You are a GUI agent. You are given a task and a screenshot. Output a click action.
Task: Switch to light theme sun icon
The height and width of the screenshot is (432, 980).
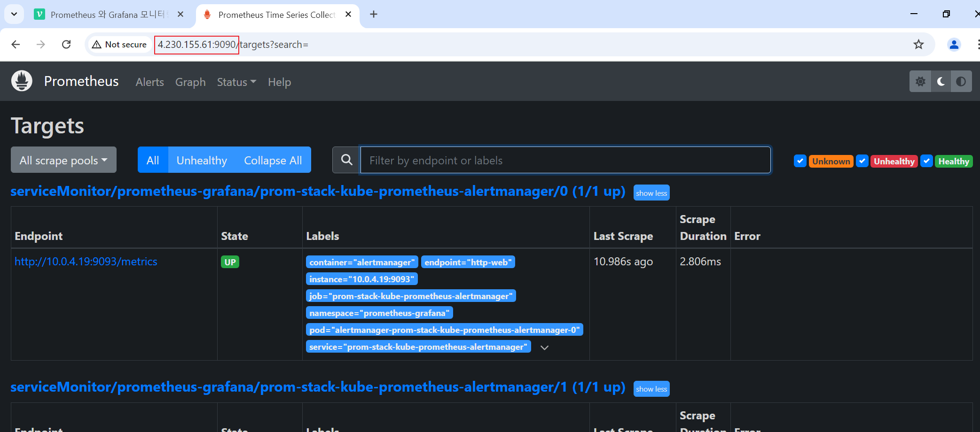pos(920,82)
